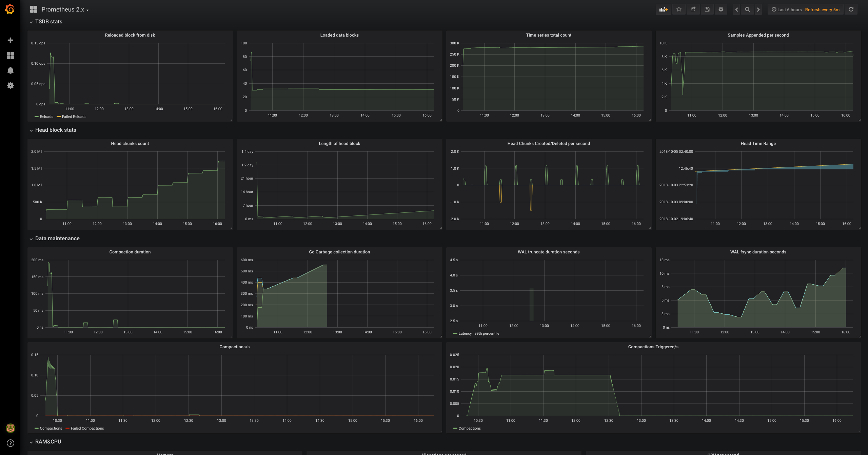Open dashboard settings gear in toolbar
The height and width of the screenshot is (455, 868).
pos(721,9)
